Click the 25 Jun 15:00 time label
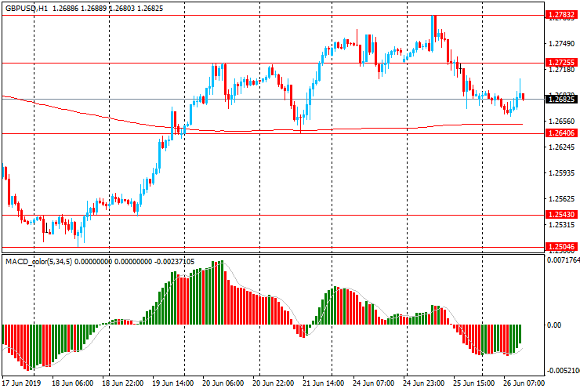This screenshot has width=580, height=392. click(474, 383)
